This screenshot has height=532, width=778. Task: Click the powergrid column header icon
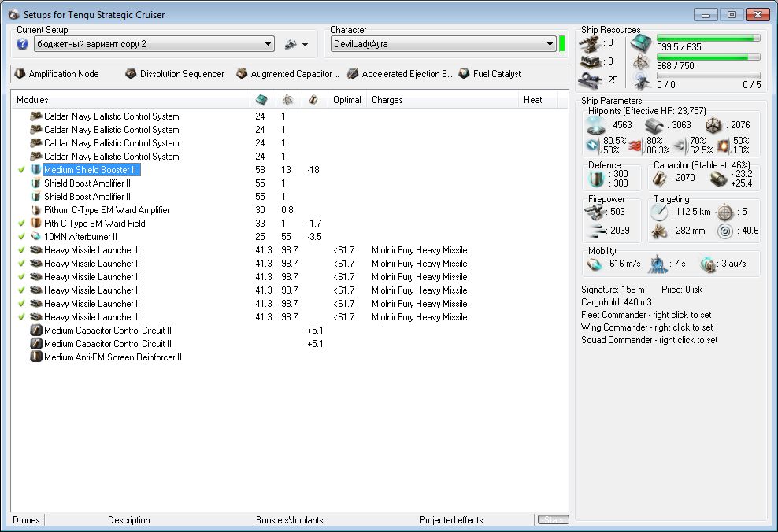click(x=287, y=100)
